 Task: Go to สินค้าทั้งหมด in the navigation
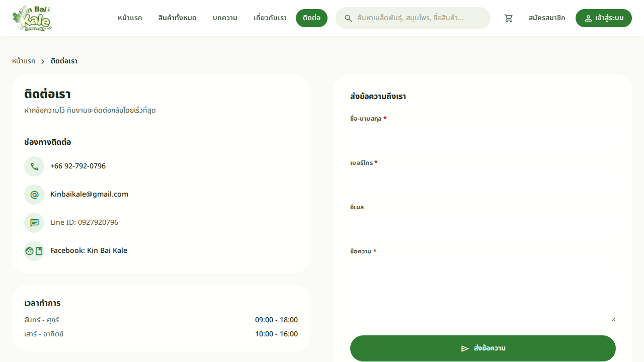coord(177,18)
